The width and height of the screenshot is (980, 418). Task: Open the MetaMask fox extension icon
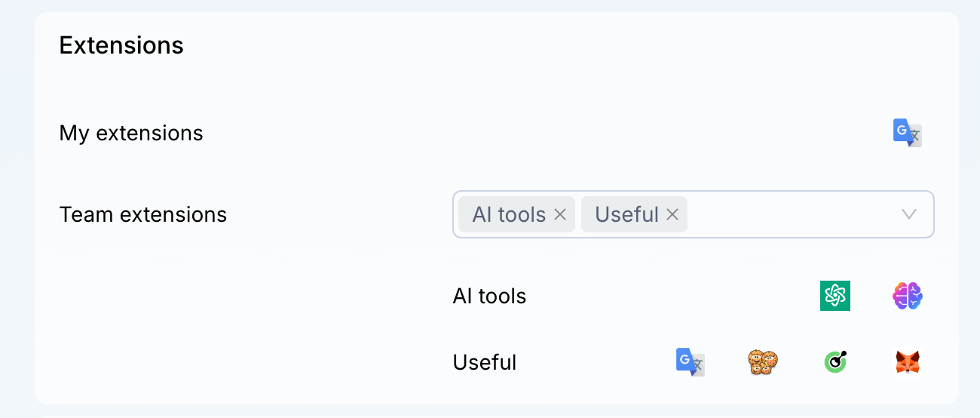pyautogui.click(x=908, y=362)
